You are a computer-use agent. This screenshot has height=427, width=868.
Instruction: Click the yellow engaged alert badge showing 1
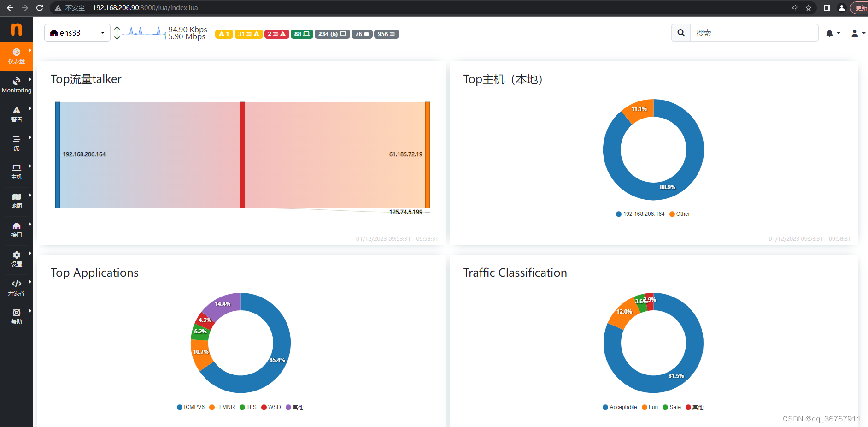pyautogui.click(x=224, y=34)
